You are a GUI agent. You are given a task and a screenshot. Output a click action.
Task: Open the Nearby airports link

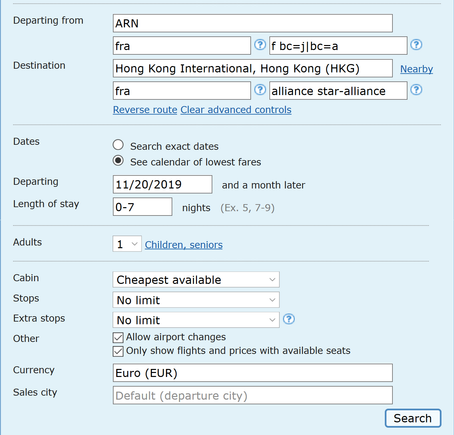click(417, 69)
